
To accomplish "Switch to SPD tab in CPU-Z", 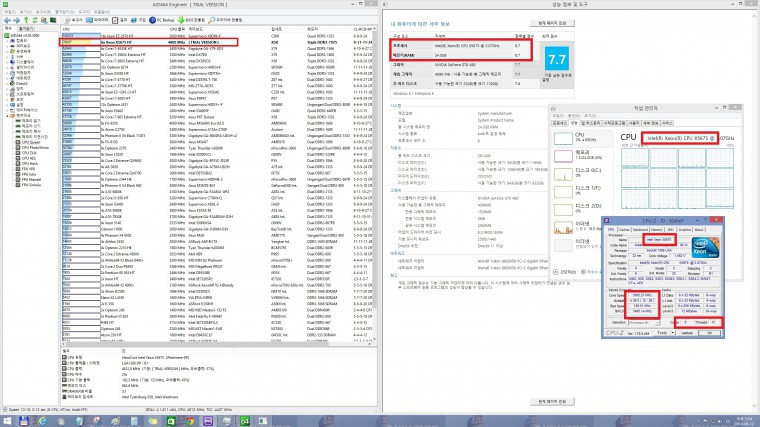I will click(x=671, y=229).
